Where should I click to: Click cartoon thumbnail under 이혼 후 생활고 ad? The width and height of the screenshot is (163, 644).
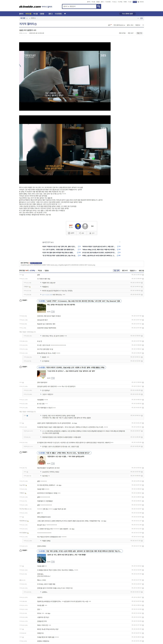click(x=41, y=460)
